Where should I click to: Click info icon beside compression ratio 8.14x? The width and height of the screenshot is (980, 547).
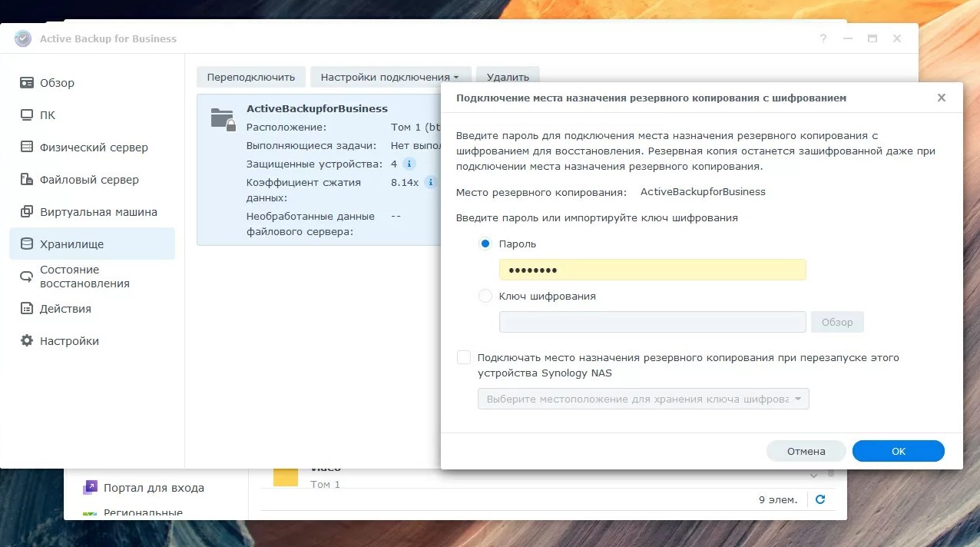pyautogui.click(x=430, y=182)
